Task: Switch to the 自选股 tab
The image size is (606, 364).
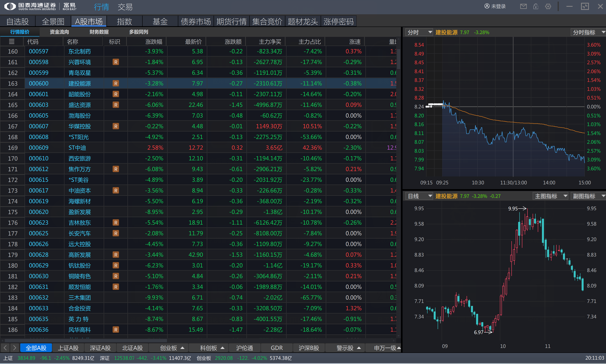Action: (18, 21)
